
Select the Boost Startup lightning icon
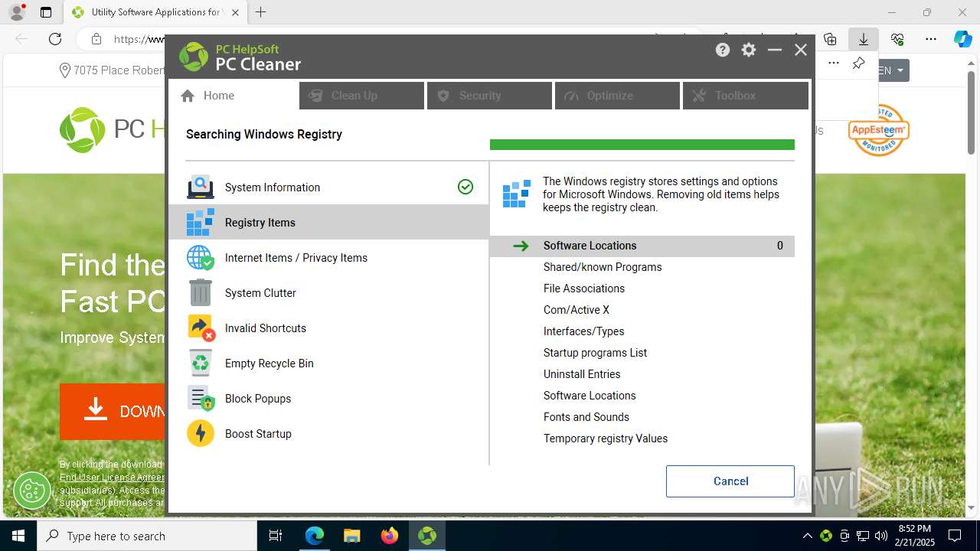pos(201,434)
